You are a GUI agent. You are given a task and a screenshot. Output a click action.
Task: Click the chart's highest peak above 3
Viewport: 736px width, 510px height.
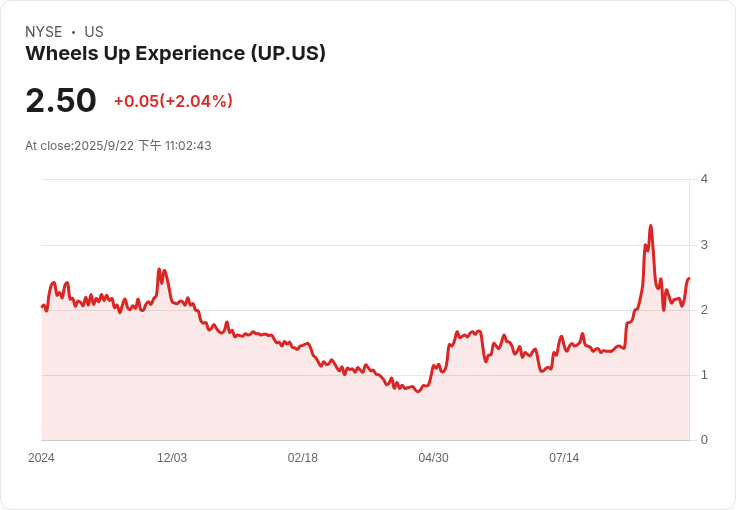tap(651, 226)
